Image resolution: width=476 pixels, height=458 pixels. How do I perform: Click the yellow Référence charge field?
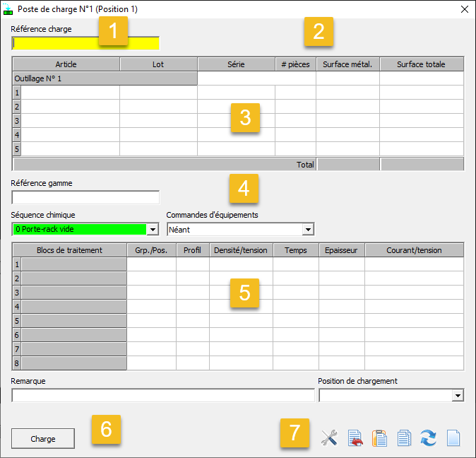85,43
